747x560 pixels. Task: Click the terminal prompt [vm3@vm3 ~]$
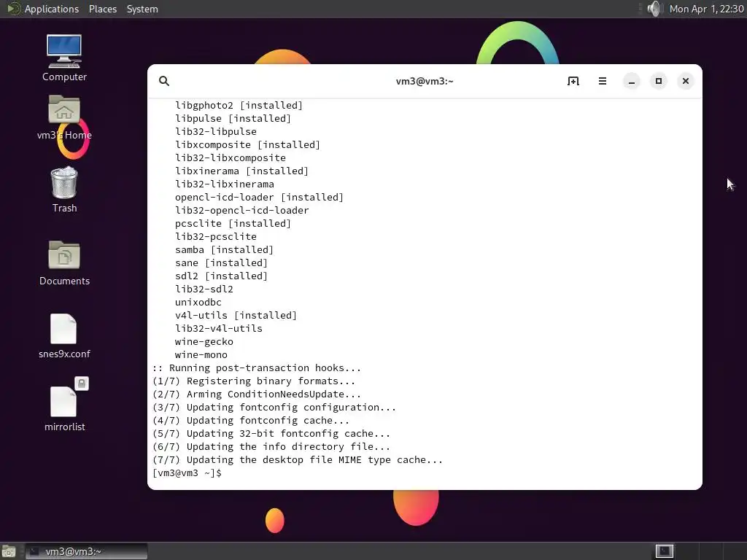pos(187,473)
